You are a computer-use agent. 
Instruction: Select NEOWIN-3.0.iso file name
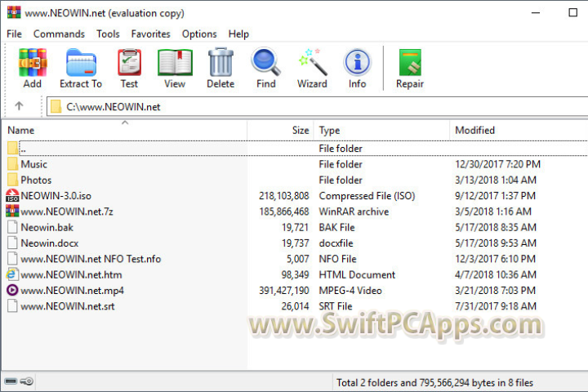[56, 196]
